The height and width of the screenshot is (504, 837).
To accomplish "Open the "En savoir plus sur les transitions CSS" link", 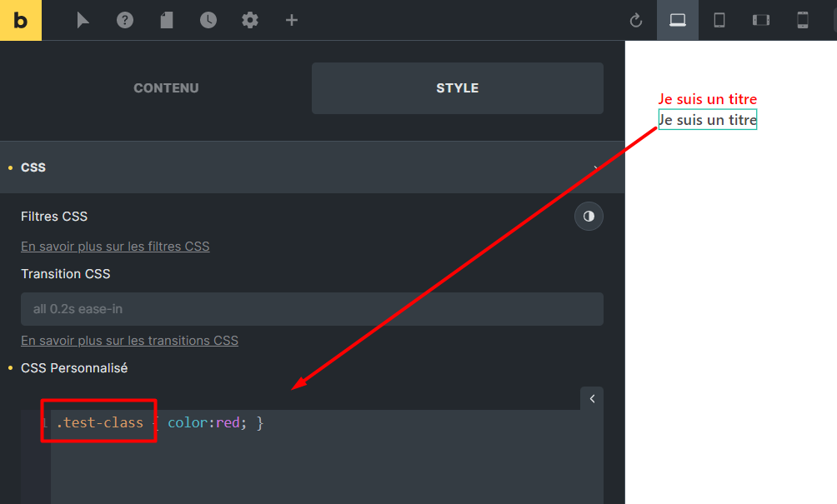I will click(x=130, y=340).
